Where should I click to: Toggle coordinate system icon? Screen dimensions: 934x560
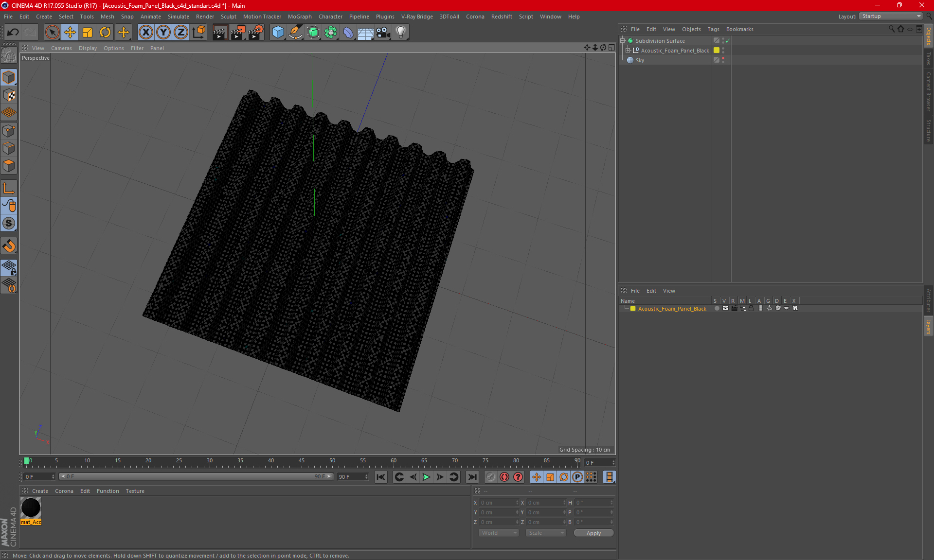point(198,33)
